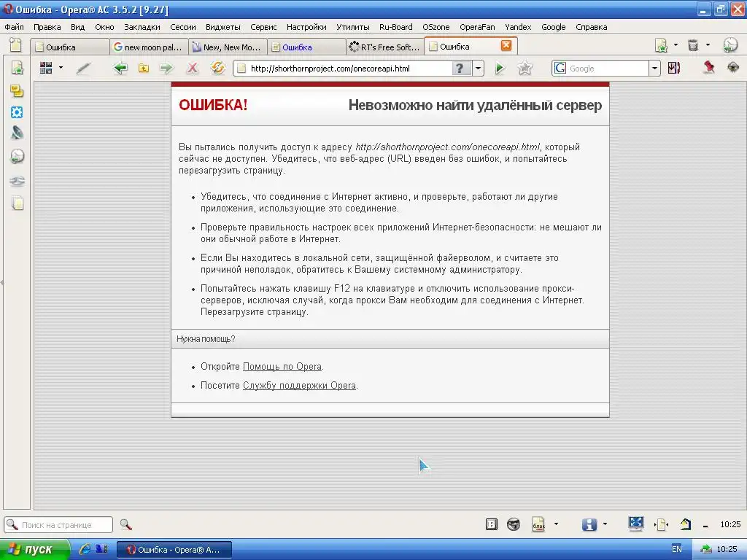Click the blue info status bar icon
The height and width of the screenshot is (560, 747).
[589, 524]
